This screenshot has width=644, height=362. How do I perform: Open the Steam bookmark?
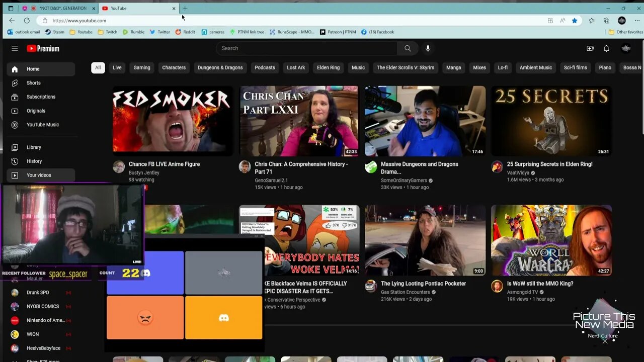click(x=55, y=32)
